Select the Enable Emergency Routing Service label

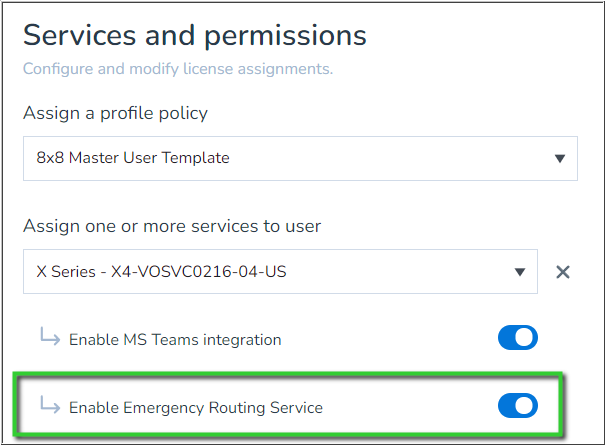[196, 408]
